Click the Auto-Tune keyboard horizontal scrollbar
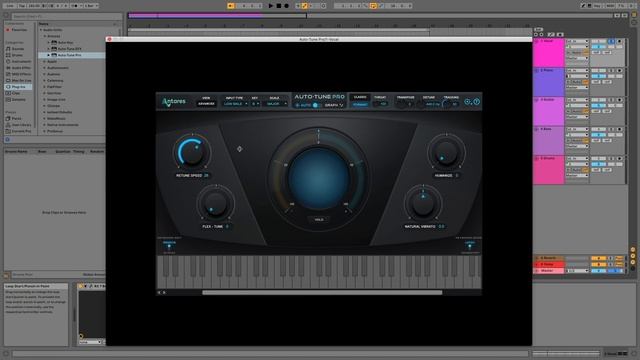Image resolution: width=640 pixels, height=360 pixels. [x=322, y=292]
